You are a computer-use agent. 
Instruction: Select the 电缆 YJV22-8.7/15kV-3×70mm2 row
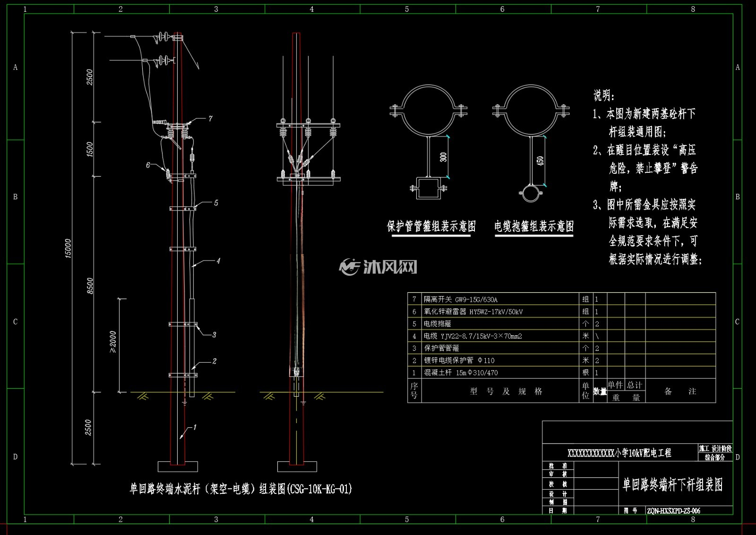561,336
